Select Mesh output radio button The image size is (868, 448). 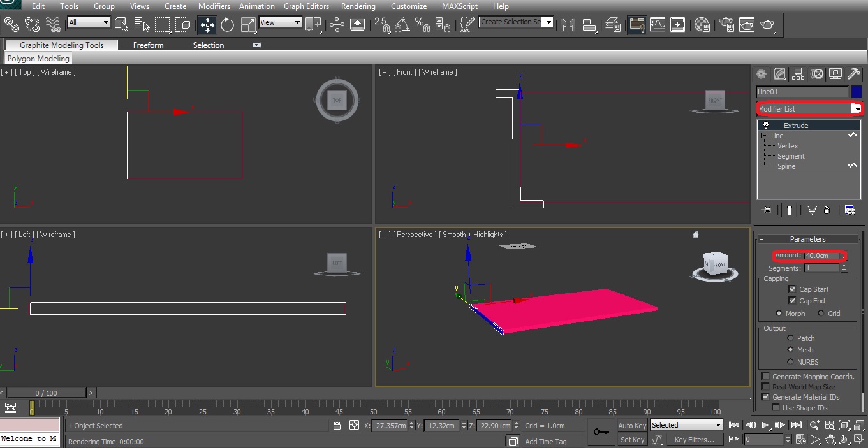(x=791, y=350)
